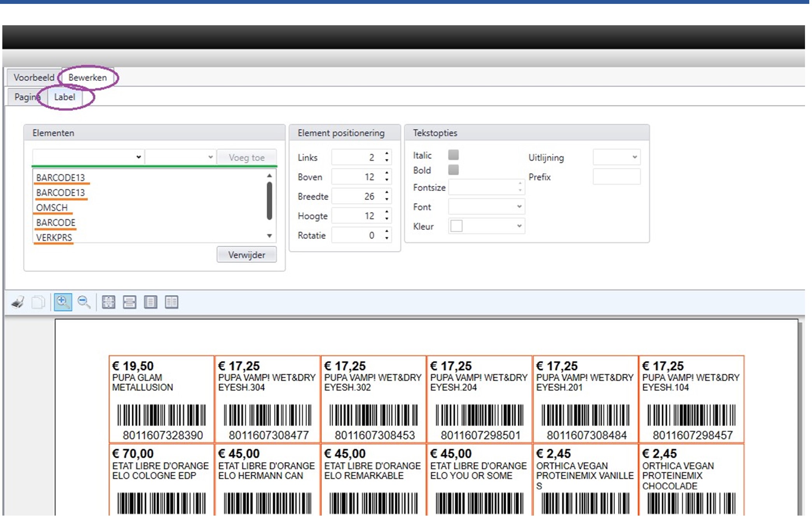The image size is (812, 528).
Task: Expand the Font dropdown
Action: (486, 206)
